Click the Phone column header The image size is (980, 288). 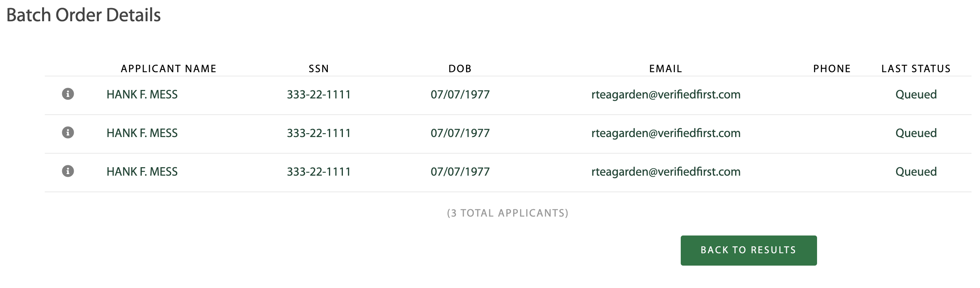[832, 69]
